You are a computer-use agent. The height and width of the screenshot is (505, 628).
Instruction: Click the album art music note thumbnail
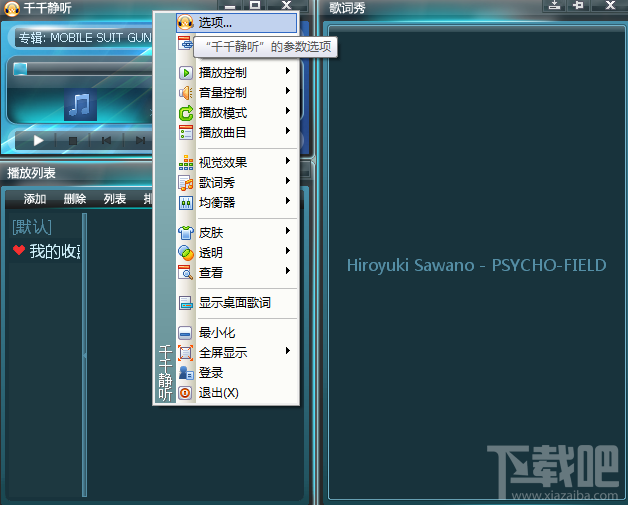81,105
